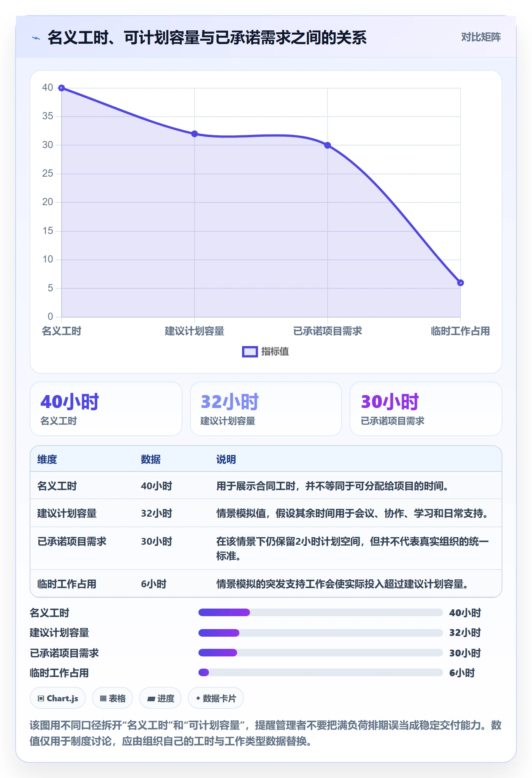The width and height of the screenshot is (532, 778).
Task: Click the 说明 table column header
Action: (x=226, y=459)
